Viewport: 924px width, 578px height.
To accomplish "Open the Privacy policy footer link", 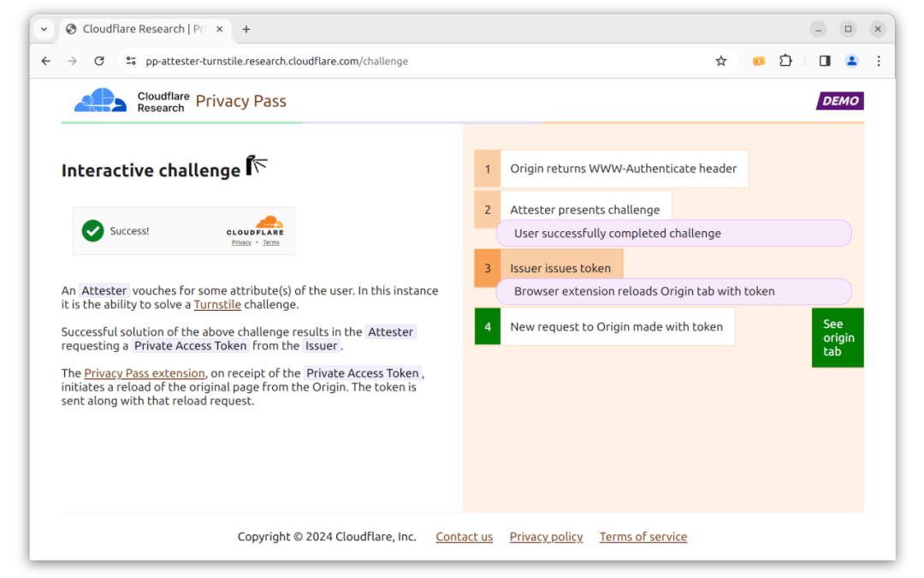I will click(546, 537).
